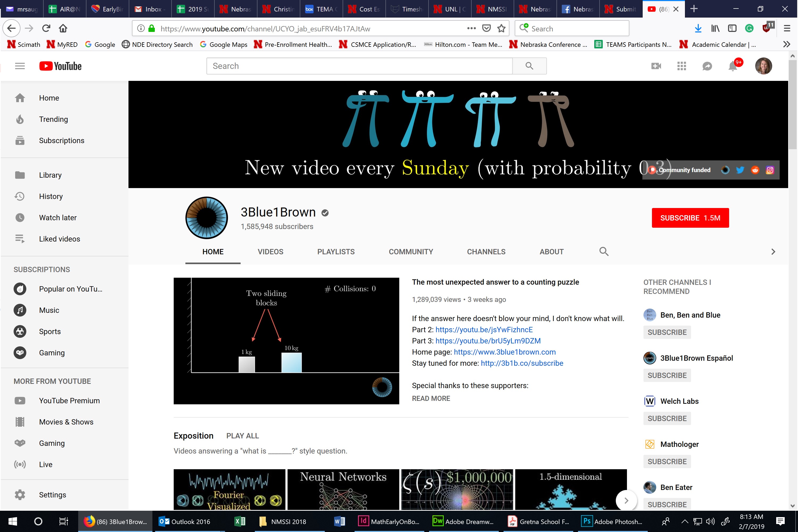Open the PLAYLISTS tab

335,252
